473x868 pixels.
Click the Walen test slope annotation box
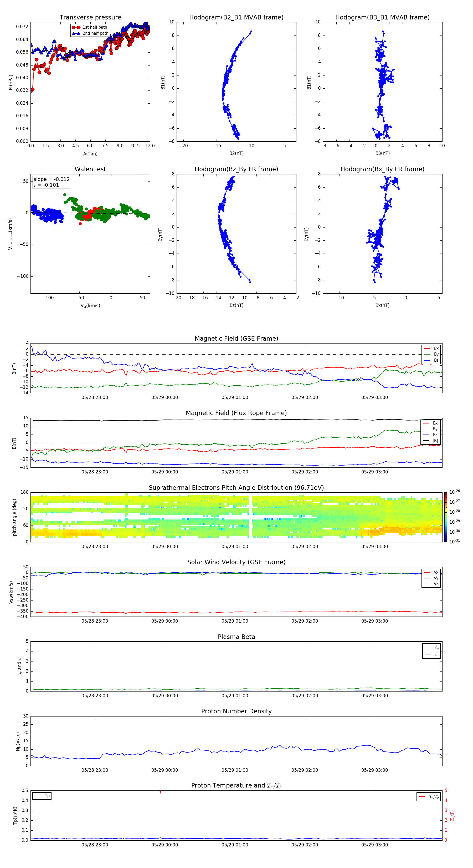point(52,182)
